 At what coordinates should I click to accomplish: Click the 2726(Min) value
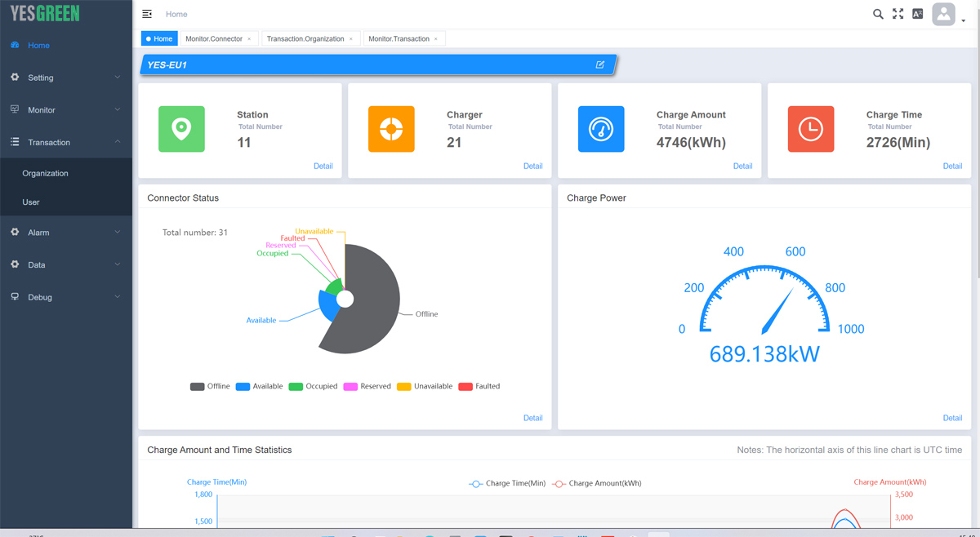tap(898, 142)
